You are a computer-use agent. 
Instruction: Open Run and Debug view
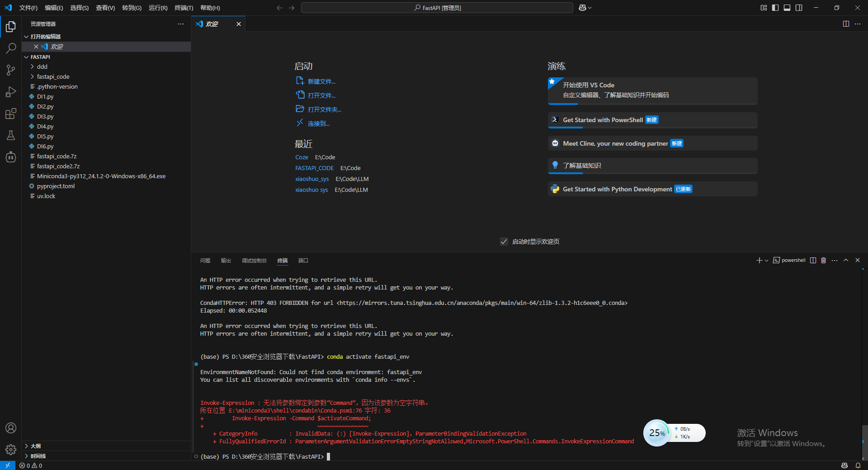(x=11, y=92)
